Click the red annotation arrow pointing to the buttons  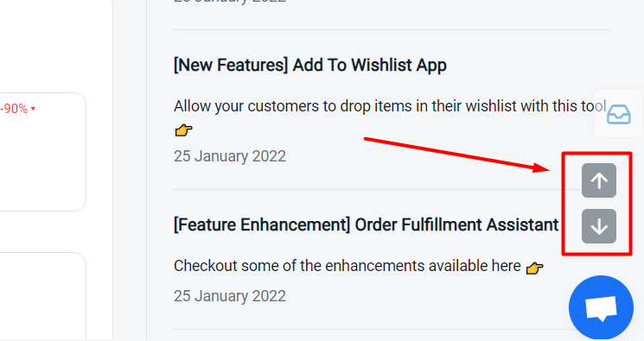[457, 155]
